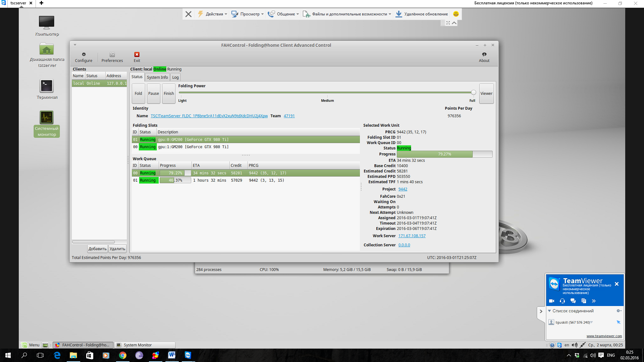
Task: Collapse the Список соединений section
Action: [549, 311]
